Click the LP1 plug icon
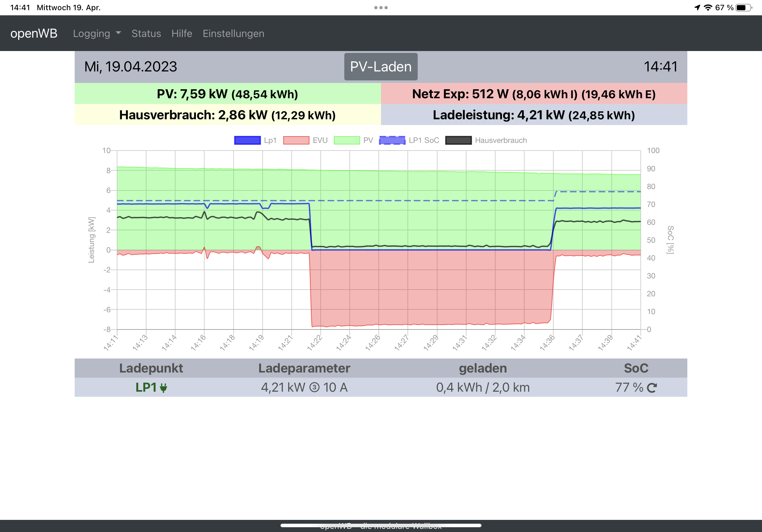762x532 pixels. pos(163,388)
